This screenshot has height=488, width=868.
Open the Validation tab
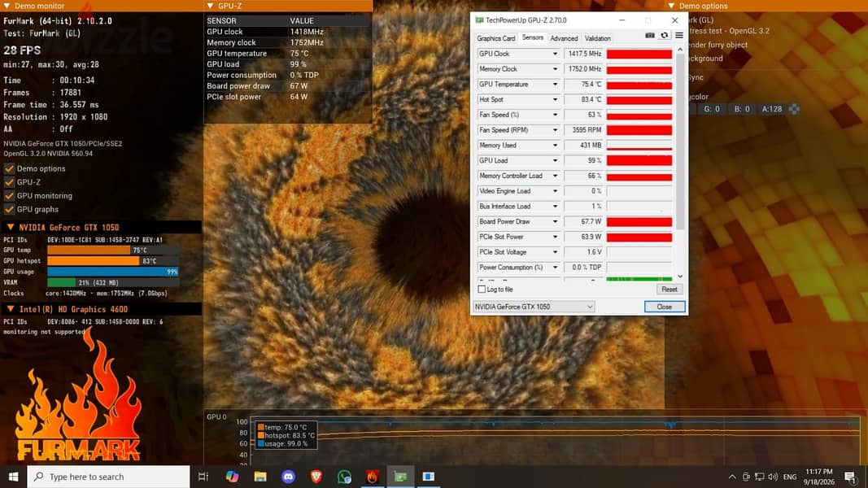(597, 38)
